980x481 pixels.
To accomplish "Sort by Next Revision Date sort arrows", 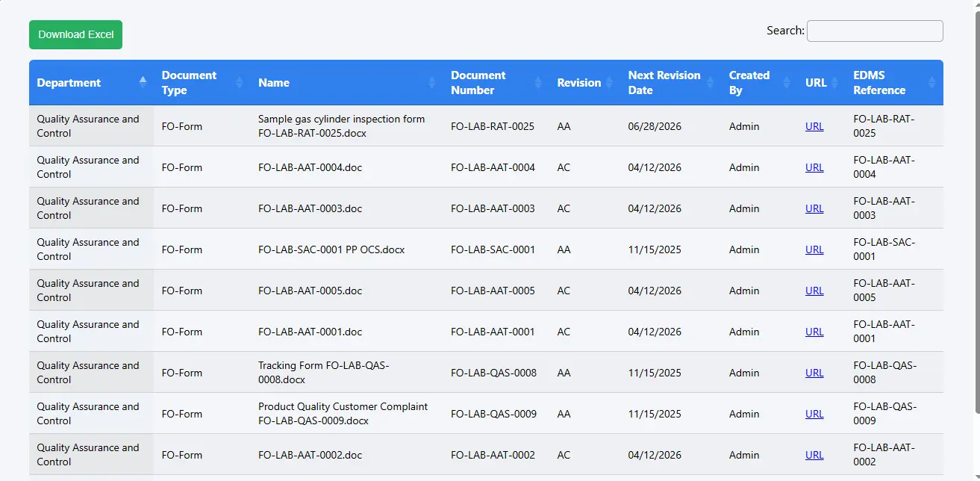I will tap(711, 82).
